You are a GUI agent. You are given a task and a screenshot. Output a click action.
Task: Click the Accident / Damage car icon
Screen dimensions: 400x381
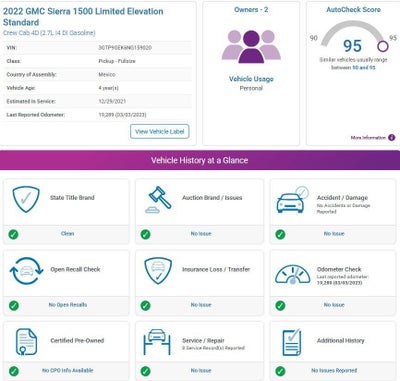(292, 200)
